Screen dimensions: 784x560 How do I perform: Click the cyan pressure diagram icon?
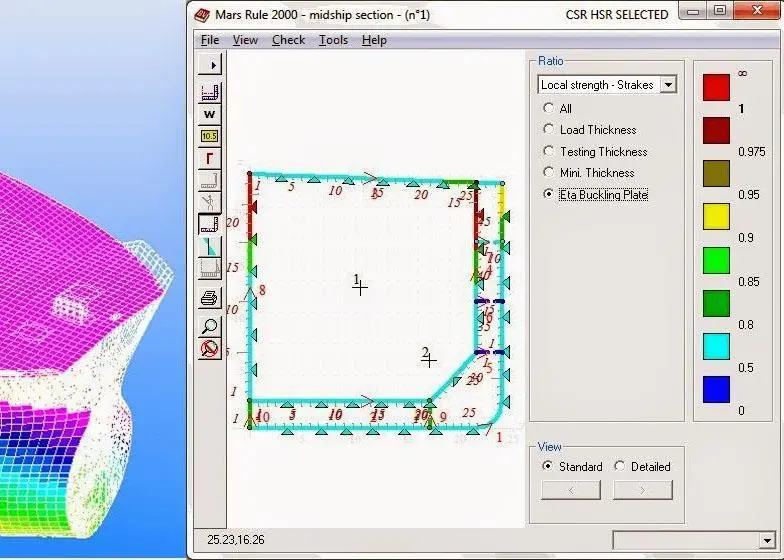210,246
